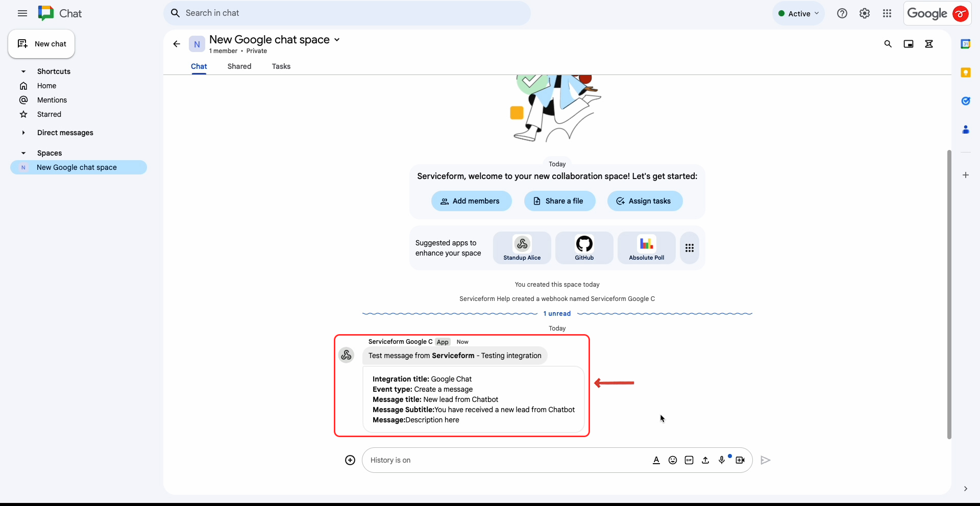Click the webhook created system message
This screenshot has width=980, height=506.
click(x=557, y=299)
